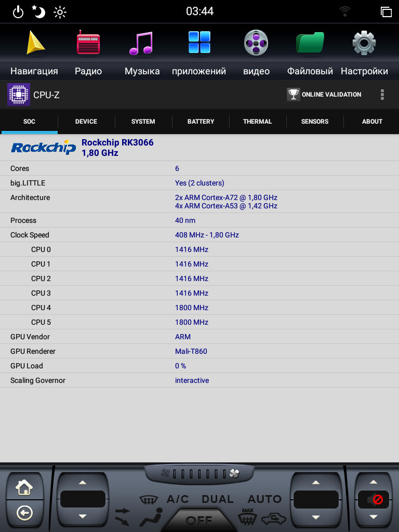Turn climate OFF
The width and height of the screenshot is (399, 532).
pos(199,520)
